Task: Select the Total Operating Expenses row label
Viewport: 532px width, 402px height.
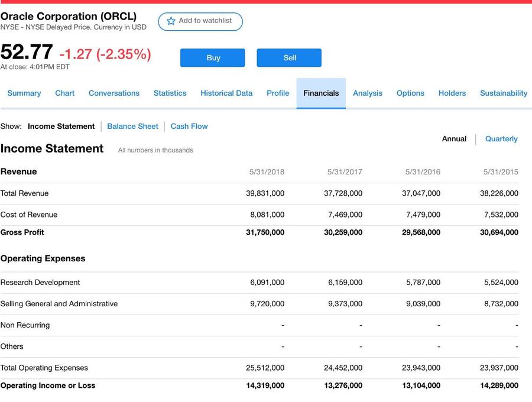Action: coord(44,368)
